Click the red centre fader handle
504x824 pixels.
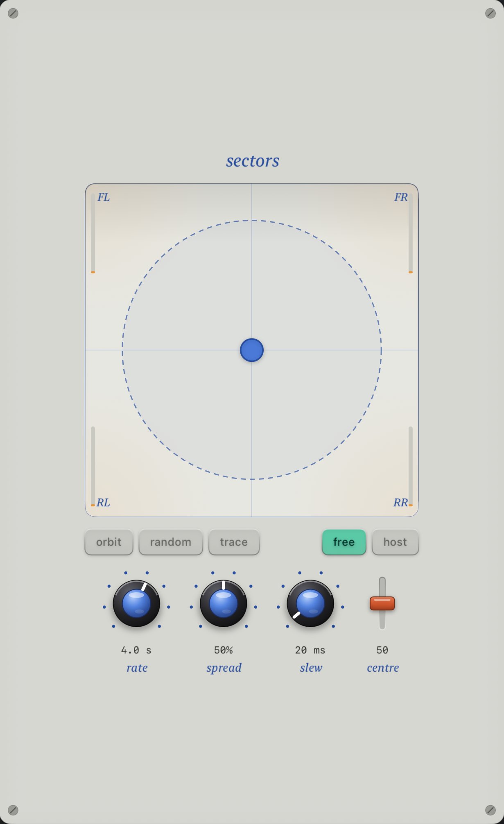pos(382,603)
